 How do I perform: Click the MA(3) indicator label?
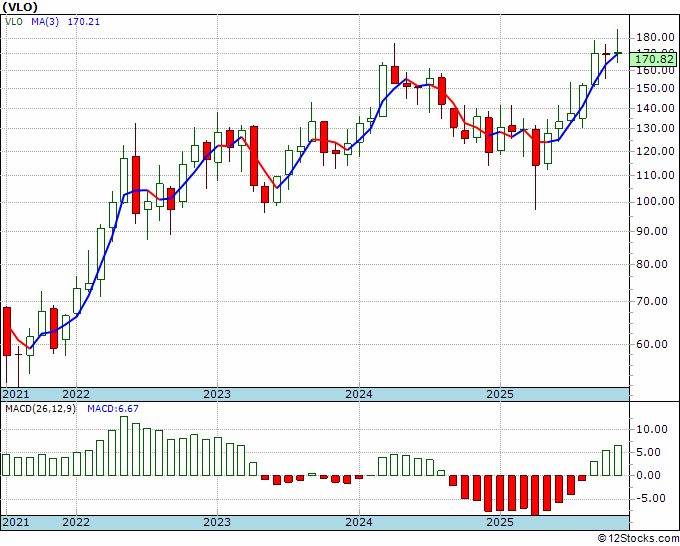click(x=45, y=22)
